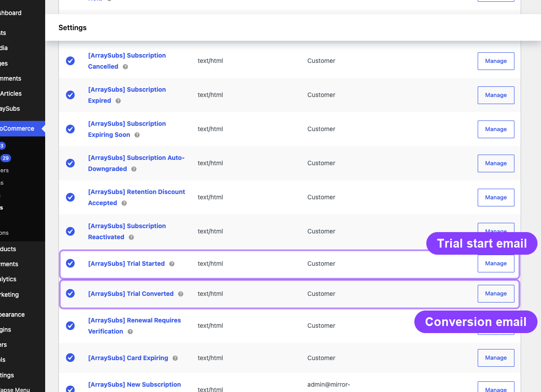Image resolution: width=541 pixels, height=392 pixels.
Task: Click enabled checkmark for Card Expiring
Action: tap(70, 357)
